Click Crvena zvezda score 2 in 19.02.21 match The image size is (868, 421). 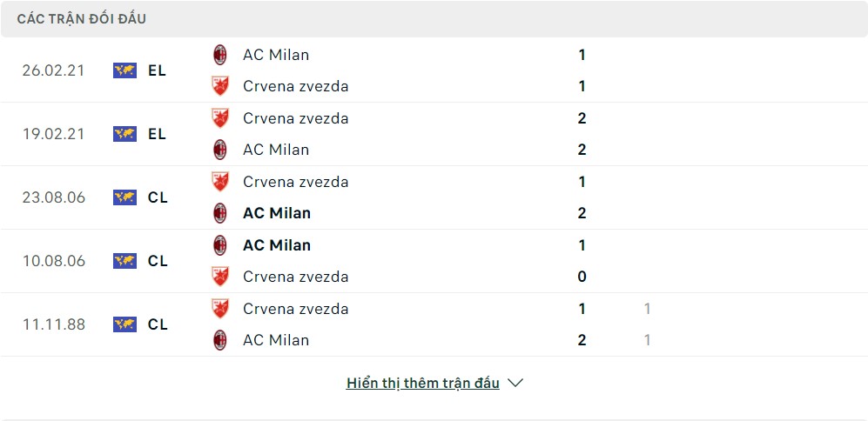coord(582,118)
